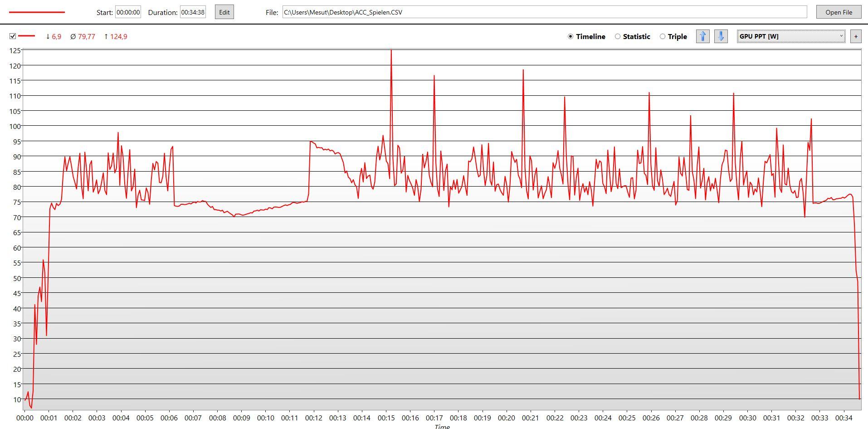Click the 00:34 time axis label
Viewport: 868px width, 429px height.
(x=844, y=418)
